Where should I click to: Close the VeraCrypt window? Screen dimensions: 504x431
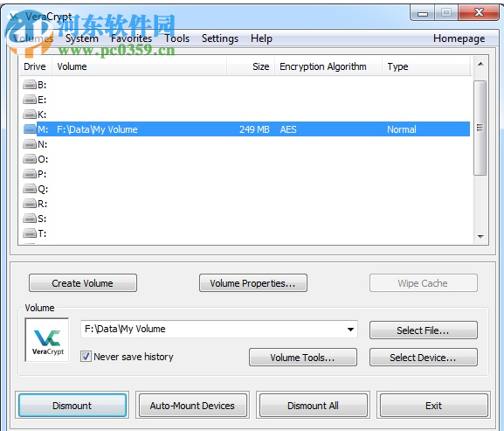(479, 13)
